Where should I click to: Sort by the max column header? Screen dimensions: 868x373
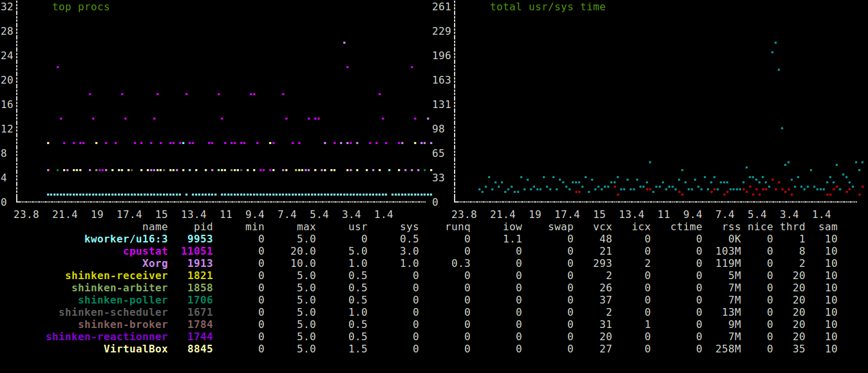point(306,226)
